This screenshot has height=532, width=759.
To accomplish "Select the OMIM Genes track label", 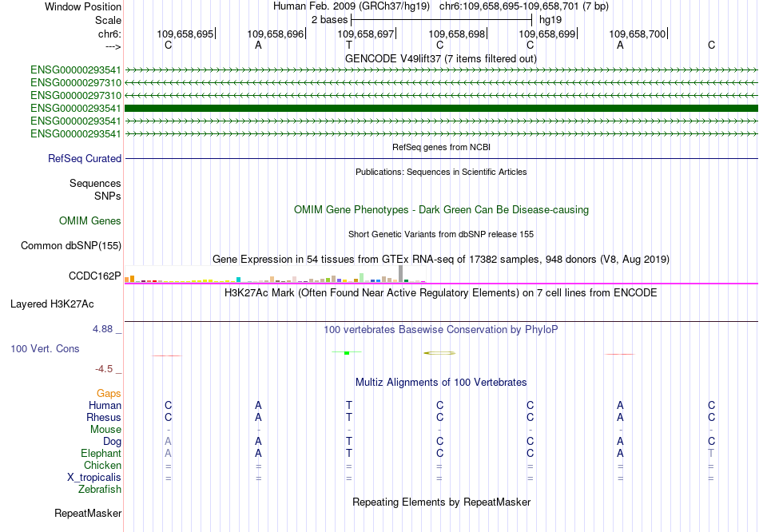I will tap(90, 220).
